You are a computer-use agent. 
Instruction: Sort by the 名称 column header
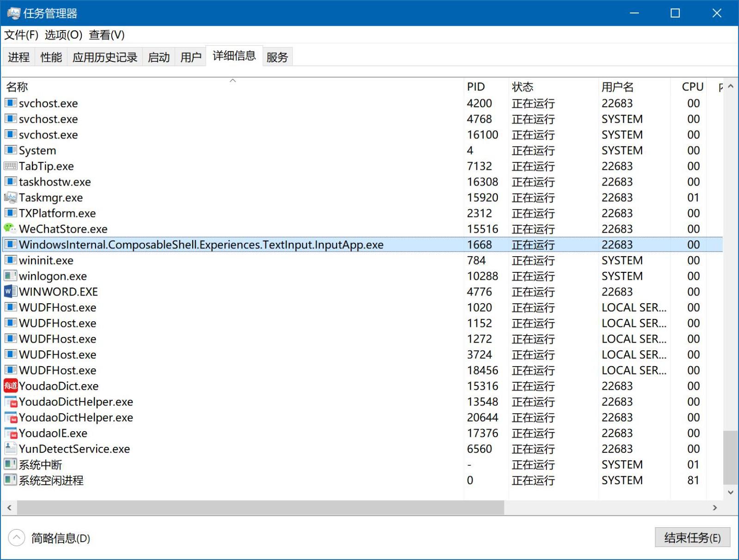(x=233, y=87)
